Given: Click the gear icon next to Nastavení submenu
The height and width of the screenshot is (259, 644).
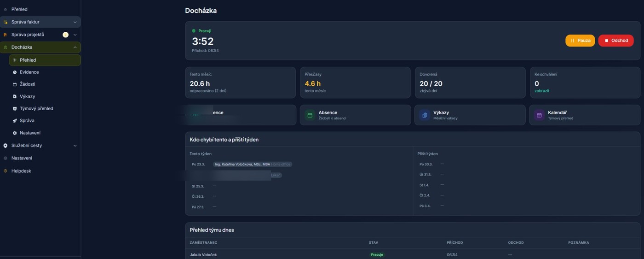Looking at the screenshot, I should pos(15,133).
